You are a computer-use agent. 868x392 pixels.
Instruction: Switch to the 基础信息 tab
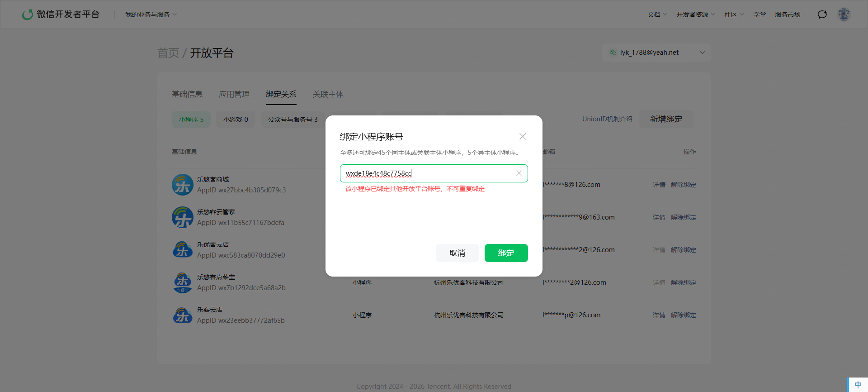pos(187,94)
